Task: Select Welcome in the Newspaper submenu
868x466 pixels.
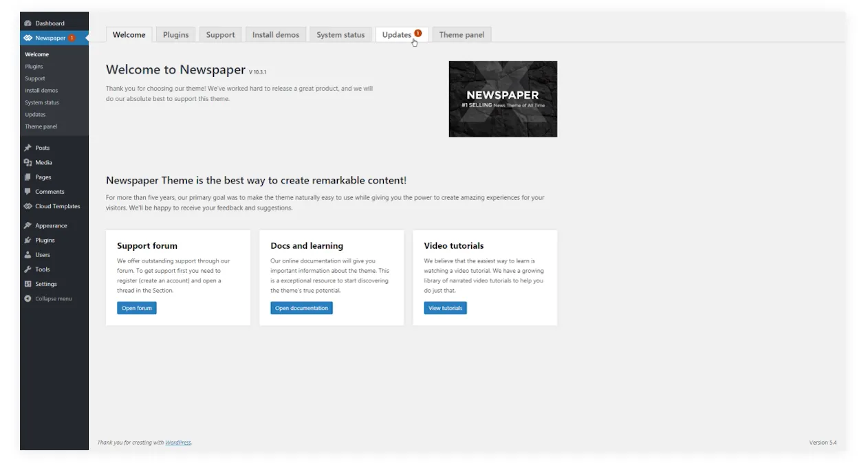Action: pos(37,54)
